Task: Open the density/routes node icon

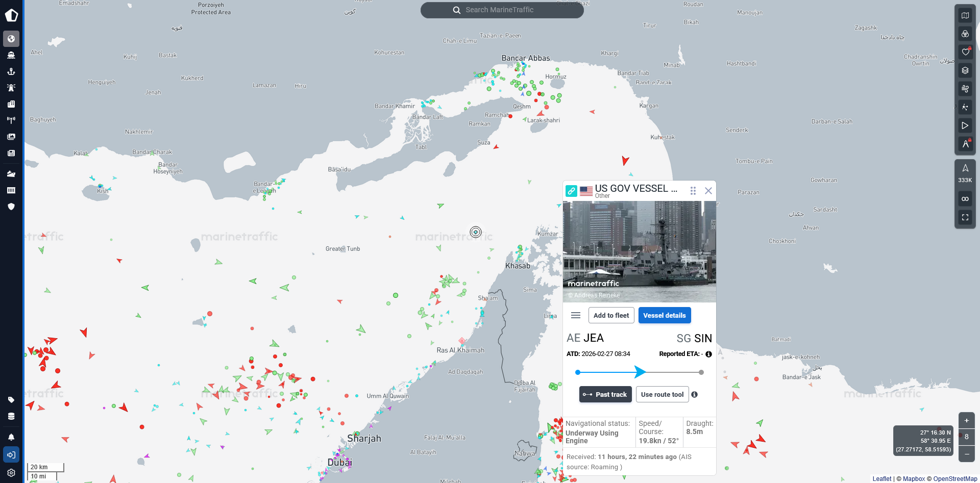Action: [x=965, y=107]
